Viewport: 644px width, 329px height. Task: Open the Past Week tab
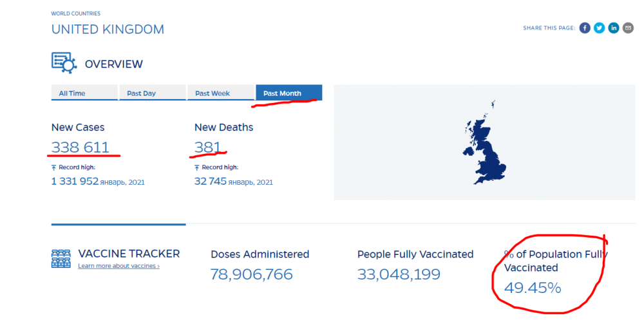(x=220, y=93)
